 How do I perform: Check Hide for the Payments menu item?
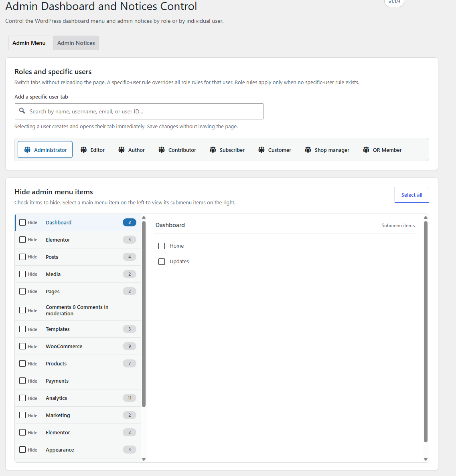click(x=22, y=380)
